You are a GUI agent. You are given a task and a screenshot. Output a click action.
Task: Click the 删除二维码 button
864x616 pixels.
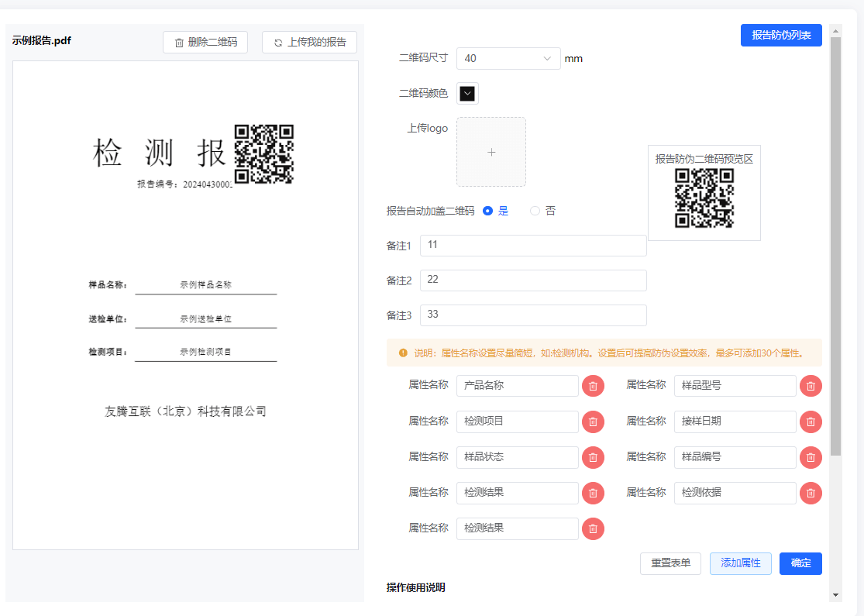point(205,43)
